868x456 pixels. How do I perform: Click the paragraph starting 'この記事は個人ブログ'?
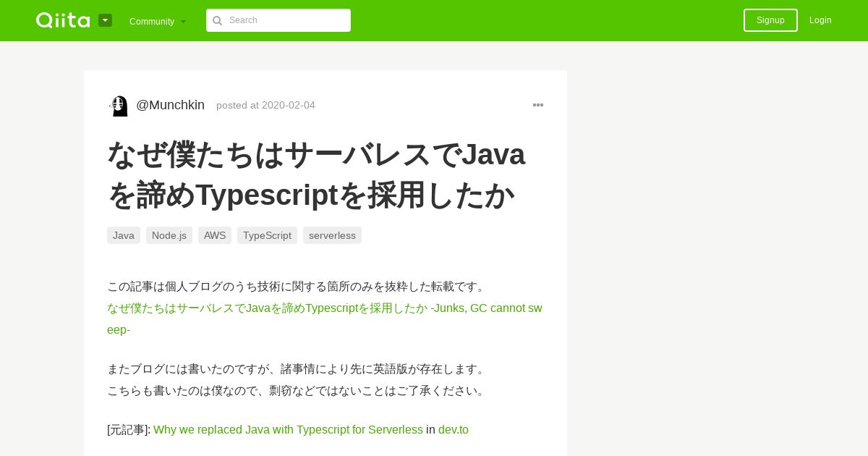(298, 287)
